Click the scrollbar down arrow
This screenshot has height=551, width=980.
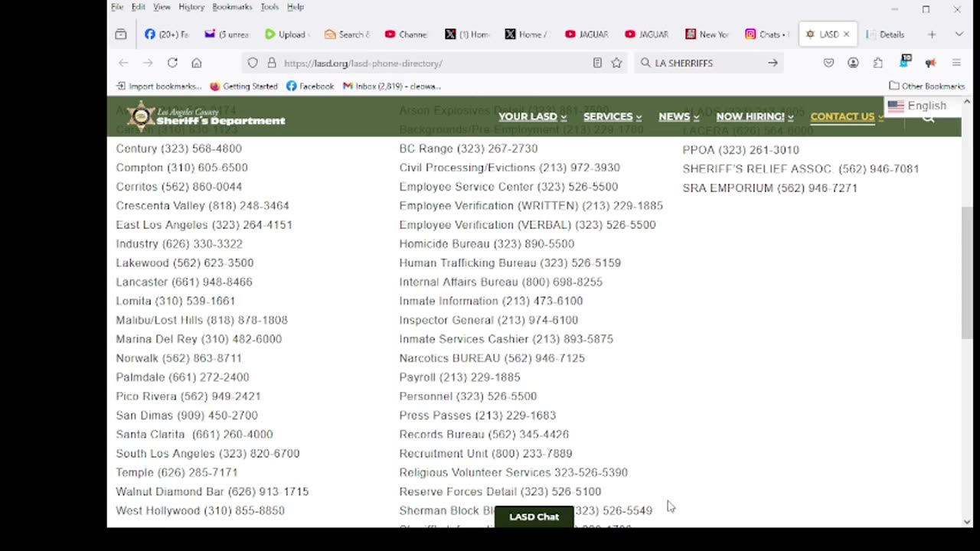[x=967, y=522]
